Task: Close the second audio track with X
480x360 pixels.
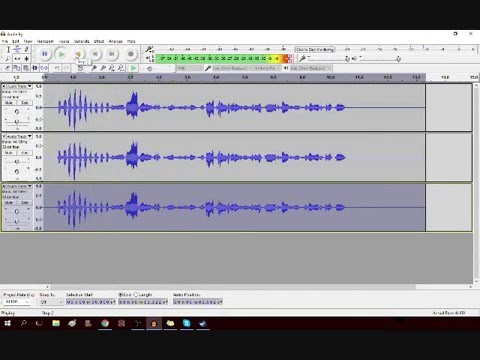Action: click(x=4, y=136)
